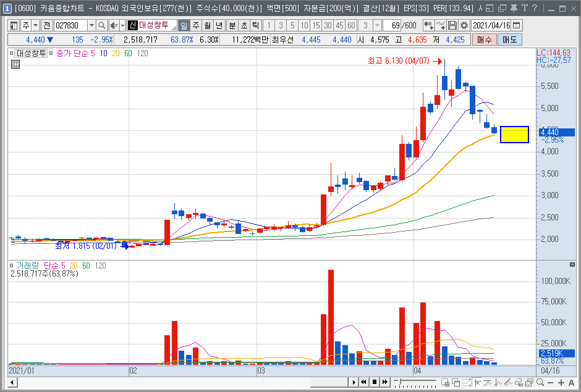Toggle the 대성창투 price legend checkbox
Image resolution: width=581 pixels, height=392 pixels.
pyautogui.click(x=12, y=53)
